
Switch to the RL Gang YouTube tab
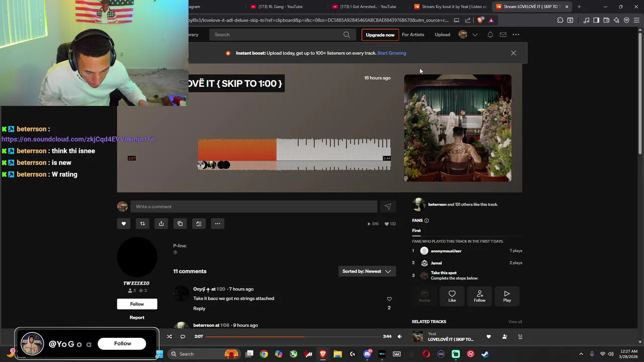pyautogui.click(x=280, y=7)
